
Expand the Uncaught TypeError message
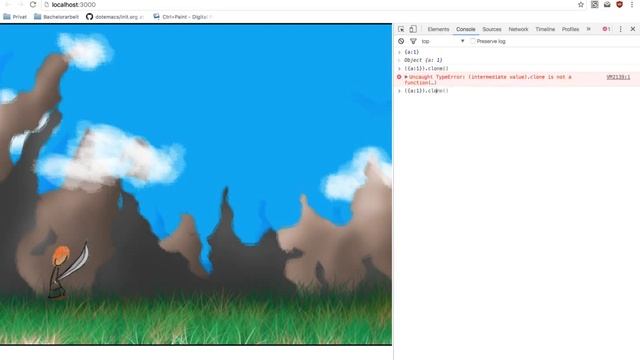406,77
